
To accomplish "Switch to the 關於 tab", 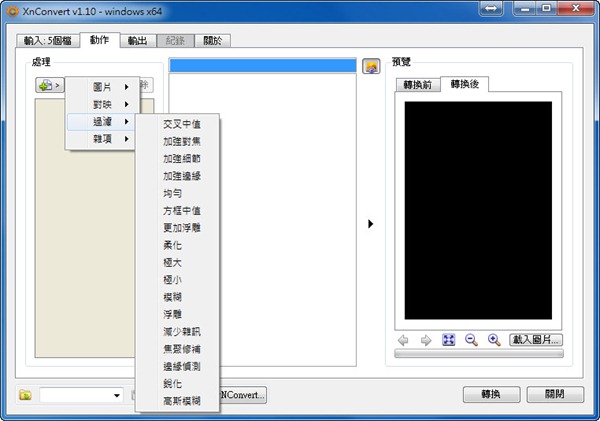I will point(212,41).
